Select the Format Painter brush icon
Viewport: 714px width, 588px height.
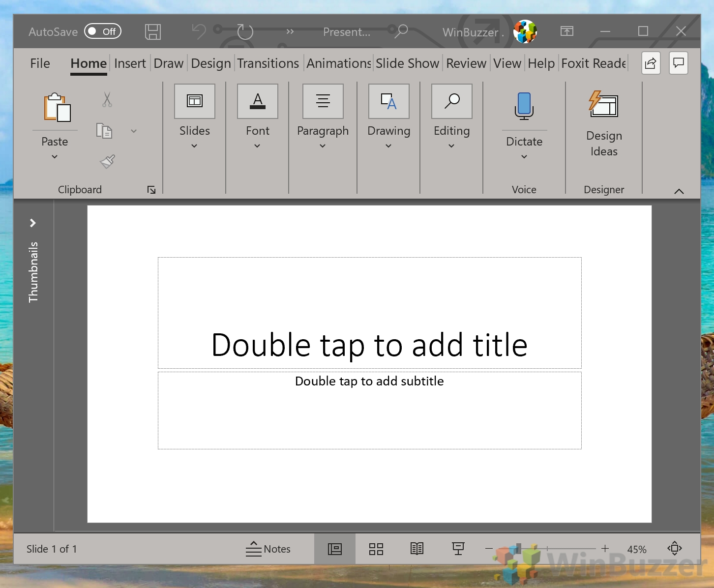pyautogui.click(x=107, y=161)
